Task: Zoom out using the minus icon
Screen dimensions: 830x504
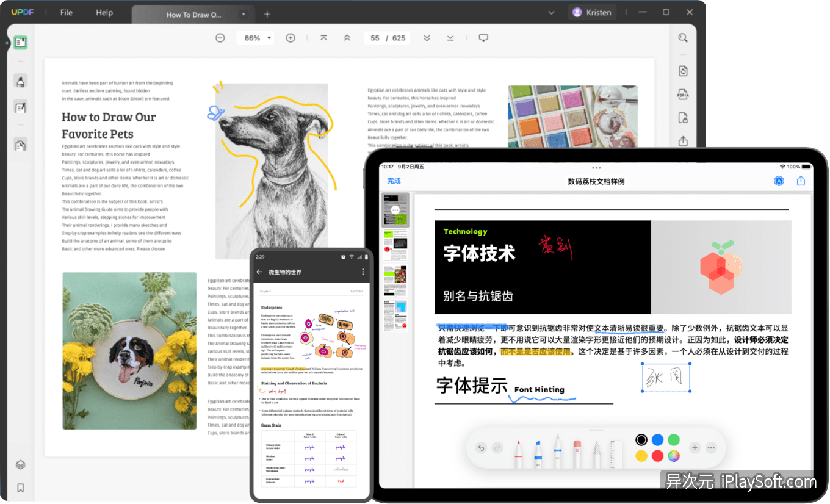Action: point(220,37)
